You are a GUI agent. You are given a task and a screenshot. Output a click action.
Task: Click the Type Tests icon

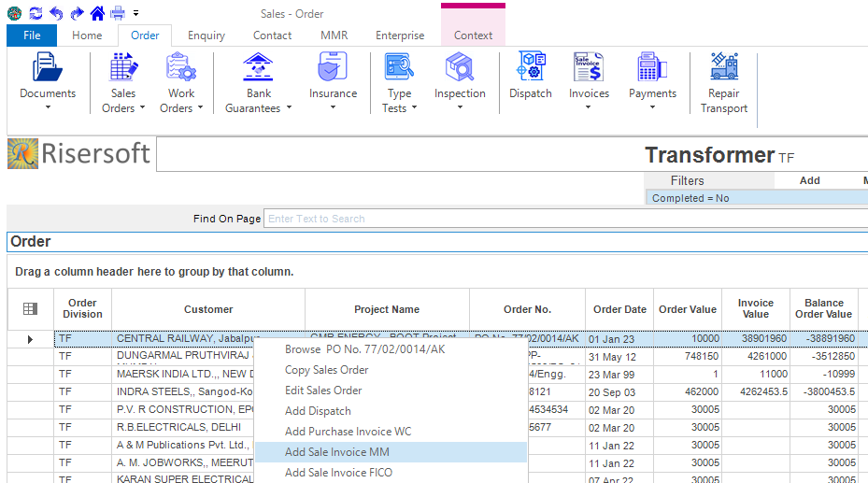pos(399,68)
